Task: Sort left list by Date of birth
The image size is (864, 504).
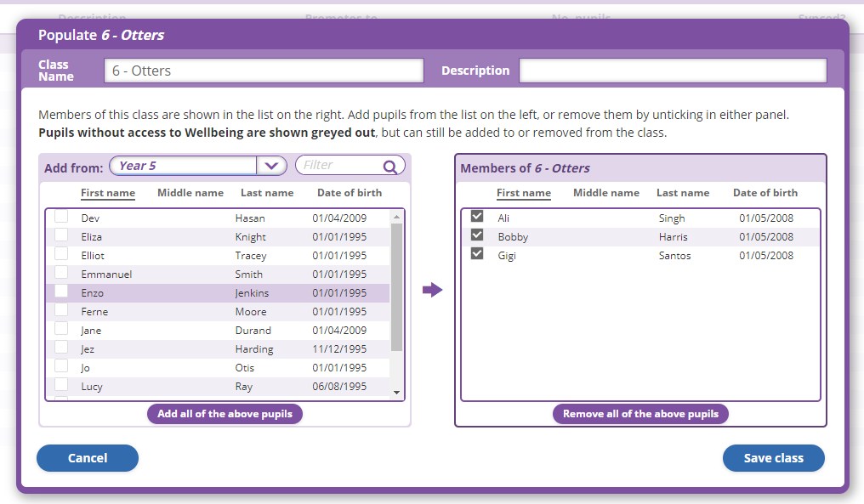Action: pos(350,193)
